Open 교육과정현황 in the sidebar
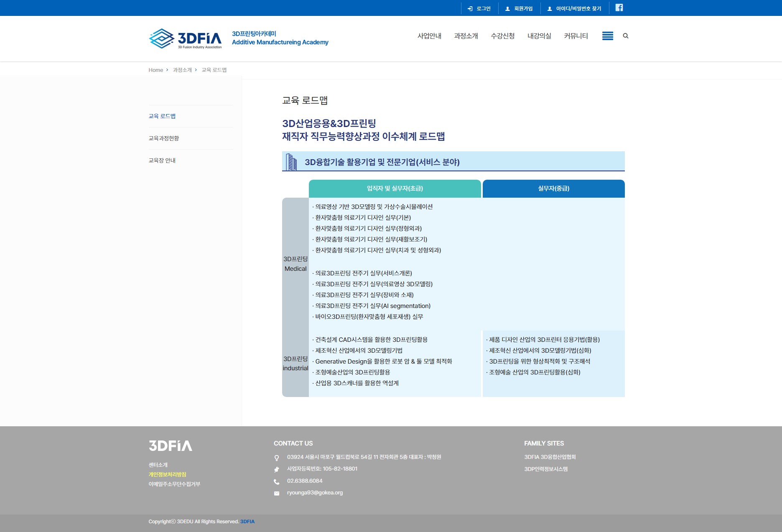The height and width of the screenshot is (532, 782). 164,138
